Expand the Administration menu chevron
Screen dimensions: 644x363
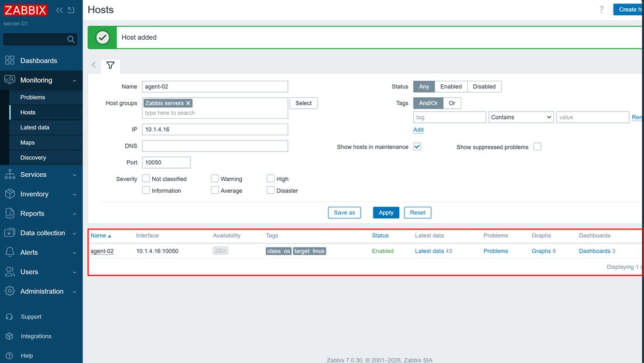click(x=74, y=292)
